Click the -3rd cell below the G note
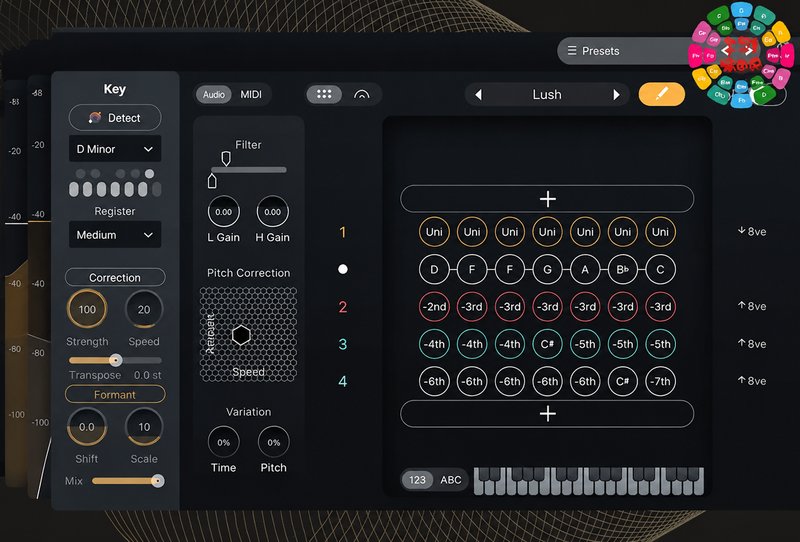Image resolution: width=800 pixels, height=542 pixels. point(547,307)
